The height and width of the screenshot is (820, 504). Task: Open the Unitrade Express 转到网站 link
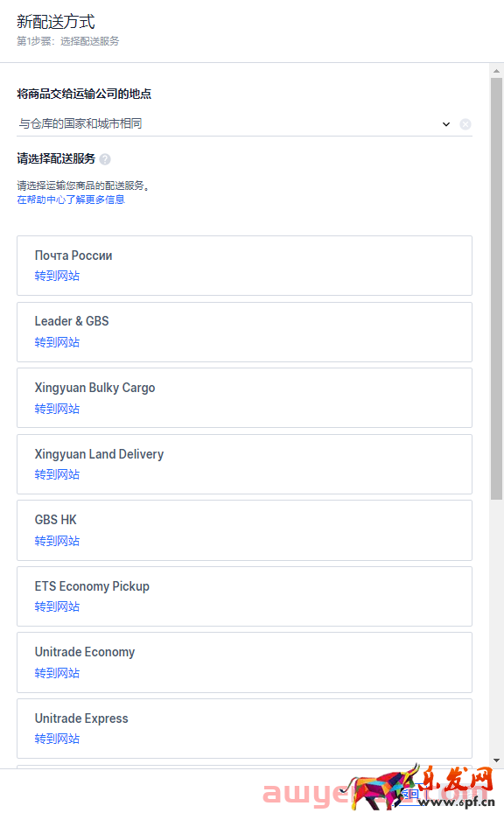click(57, 739)
